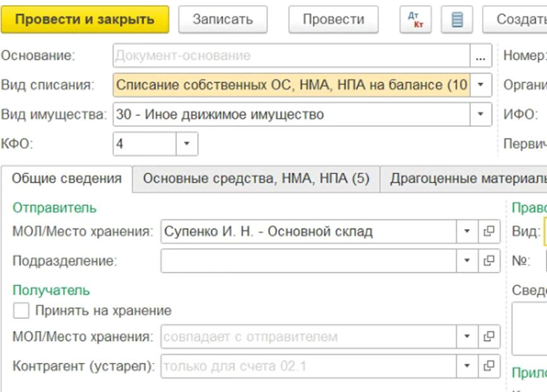
Task: Open the sender Подразделение record icon
Action: 489,261
